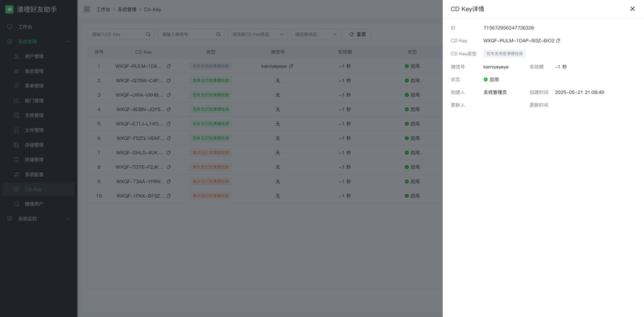
Task: Copy the WXQF-1FKK CD Key in row 10
Action: tap(168, 196)
